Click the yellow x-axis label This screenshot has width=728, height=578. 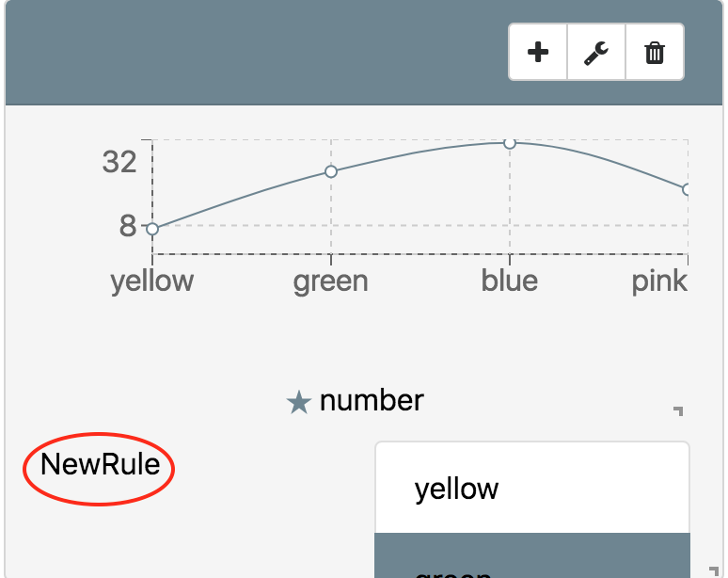click(x=152, y=281)
